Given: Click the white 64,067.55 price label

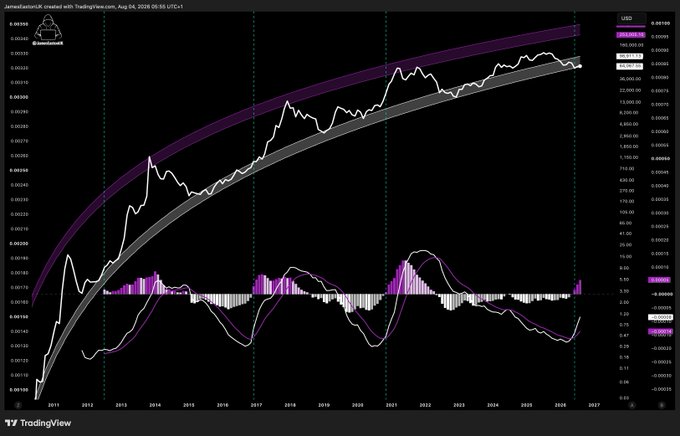Looking at the screenshot, I should coord(631,66).
